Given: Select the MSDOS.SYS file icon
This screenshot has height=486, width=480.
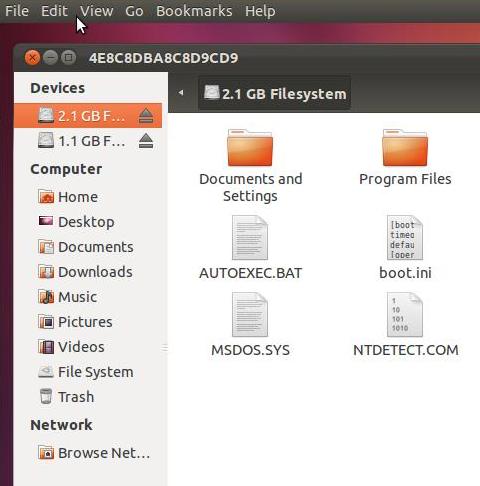Looking at the screenshot, I should click(250, 315).
